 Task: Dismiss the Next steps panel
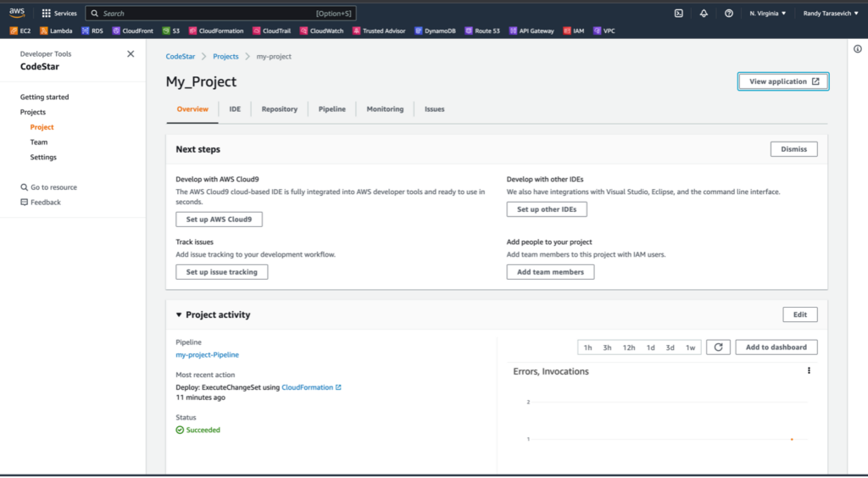(x=793, y=149)
